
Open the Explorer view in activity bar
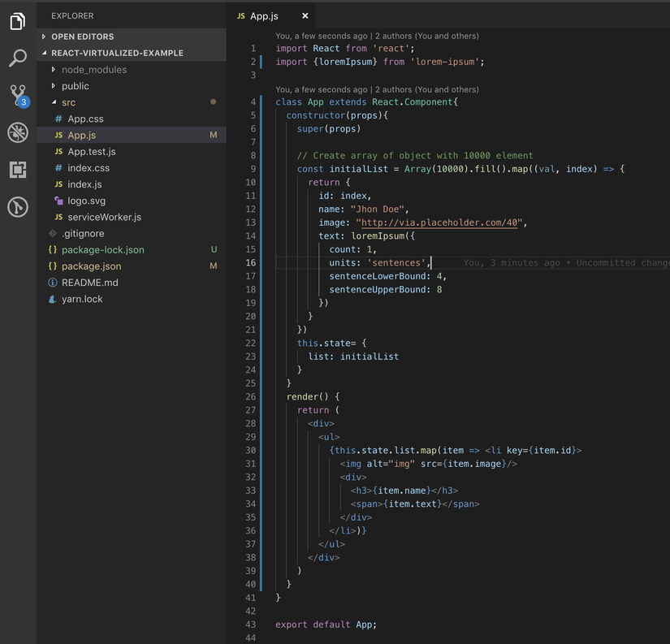click(x=17, y=22)
